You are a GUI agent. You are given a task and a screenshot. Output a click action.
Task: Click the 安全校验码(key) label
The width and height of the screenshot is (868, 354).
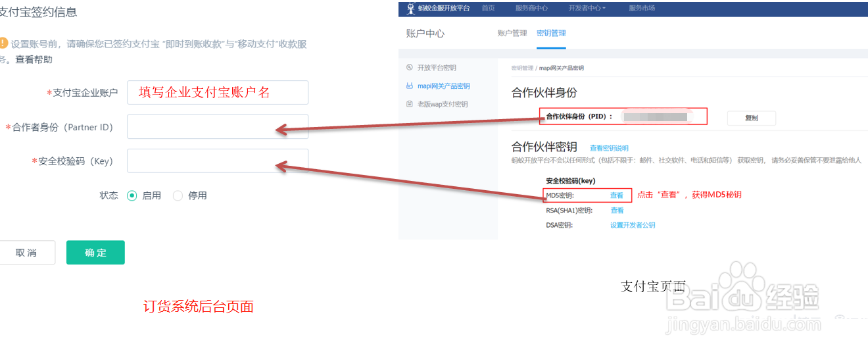[x=570, y=180]
